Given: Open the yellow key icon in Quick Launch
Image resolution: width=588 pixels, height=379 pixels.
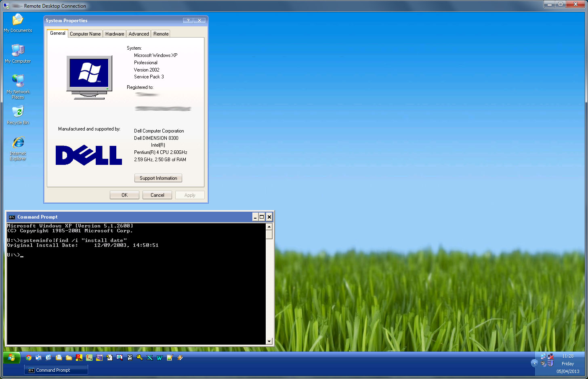Looking at the screenshot, I should [140, 358].
